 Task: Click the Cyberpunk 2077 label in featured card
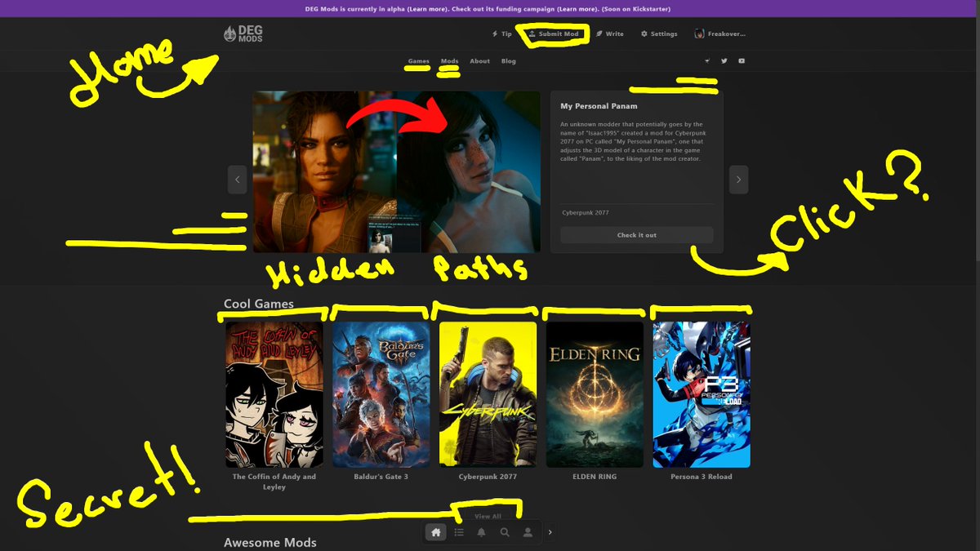click(586, 213)
